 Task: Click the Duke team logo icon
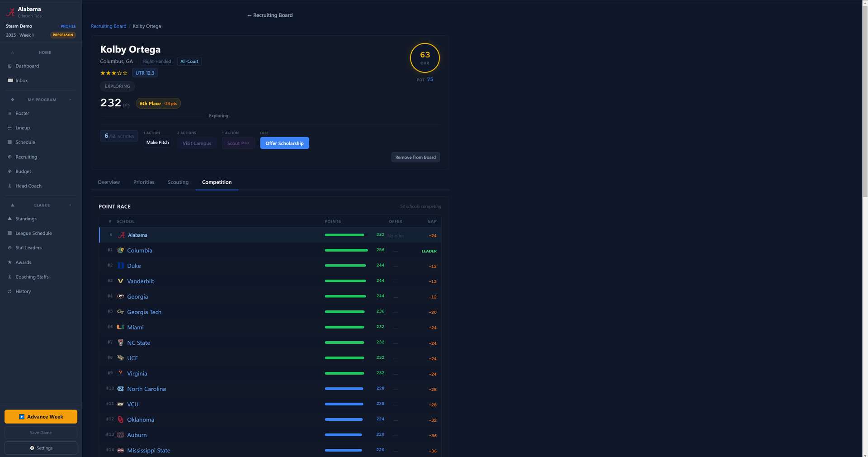121,266
